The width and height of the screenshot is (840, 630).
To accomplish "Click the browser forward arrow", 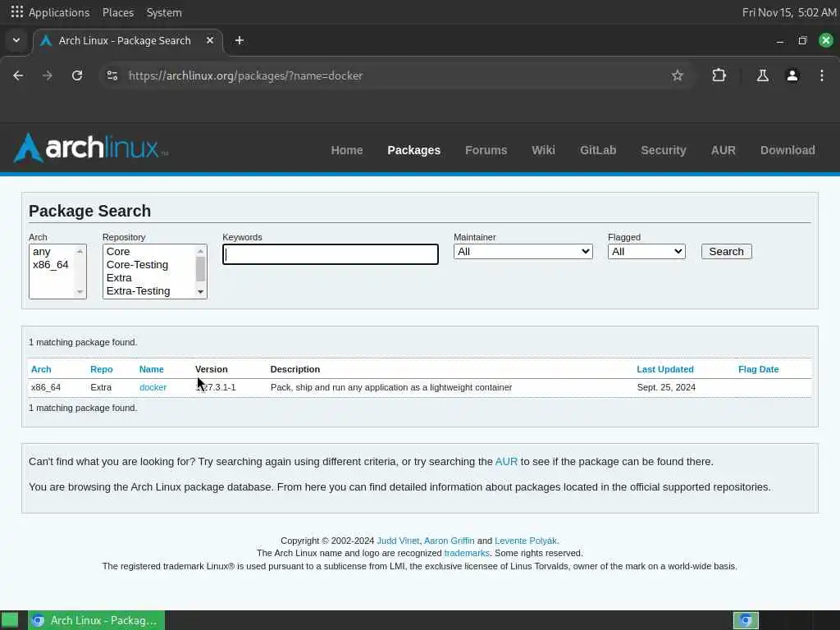I will [x=48, y=75].
